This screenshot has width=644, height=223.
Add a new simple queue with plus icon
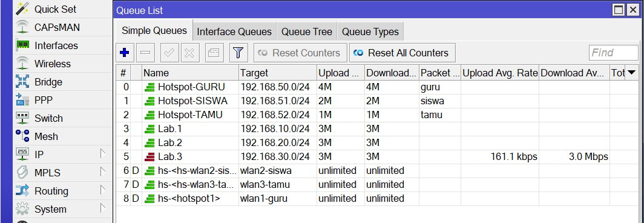pyautogui.click(x=124, y=53)
